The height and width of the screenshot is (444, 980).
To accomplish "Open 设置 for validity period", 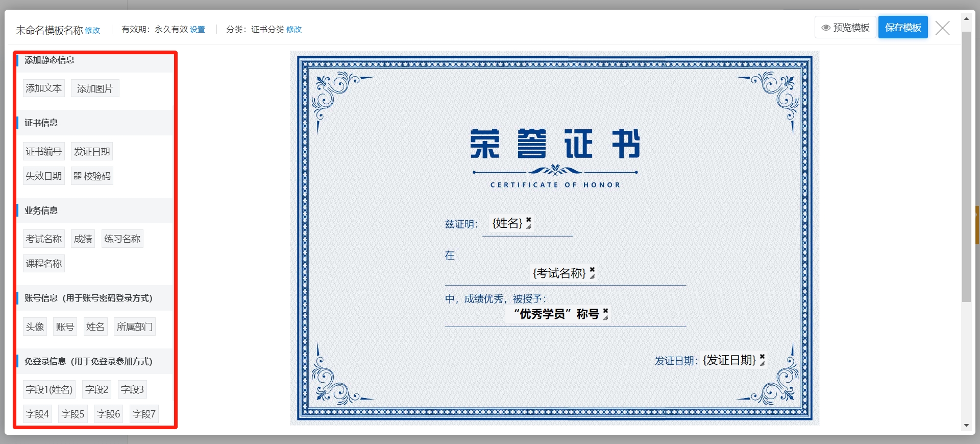I will coord(198,30).
